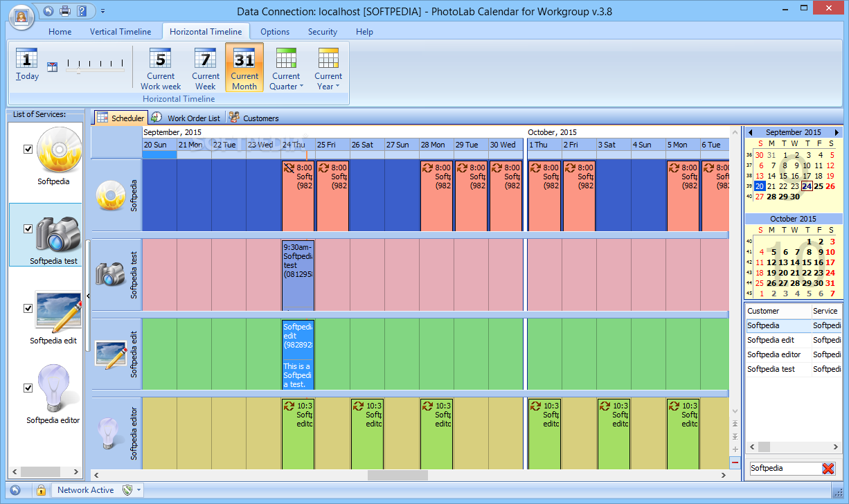Image resolution: width=849 pixels, height=504 pixels.
Task: Jump to bottom with double-down arrow
Action: (735, 436)
